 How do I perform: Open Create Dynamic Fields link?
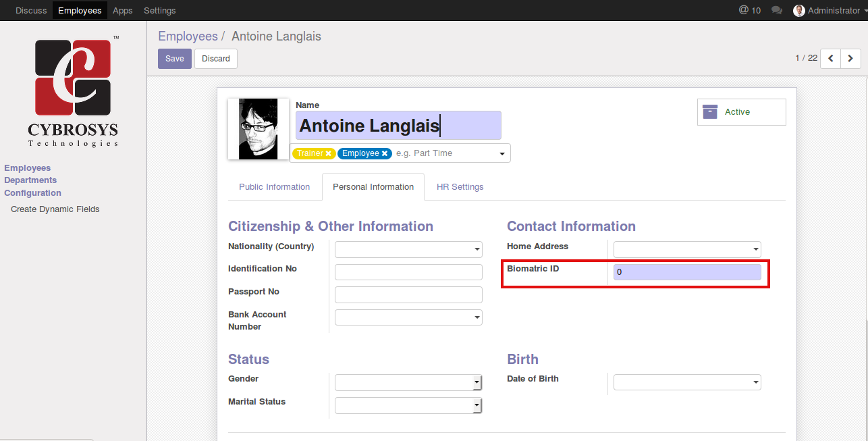pos(55,209)
